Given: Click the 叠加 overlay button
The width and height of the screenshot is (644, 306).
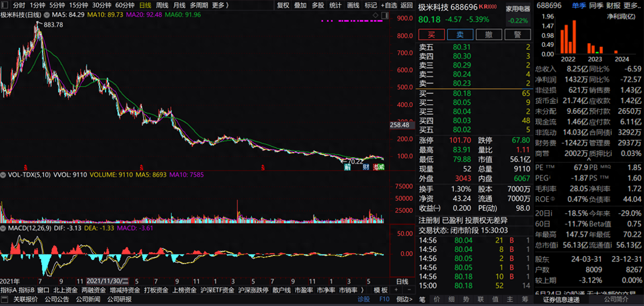Looking at the screenshot, I should click(x=300, y=5).
